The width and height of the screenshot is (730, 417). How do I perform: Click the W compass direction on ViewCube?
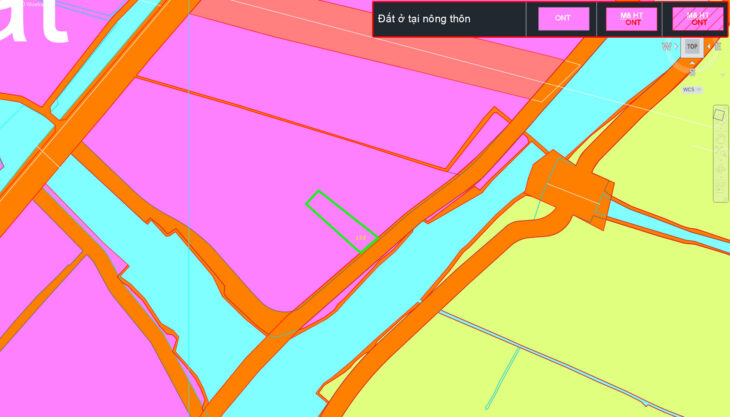[x=668, y=47]
